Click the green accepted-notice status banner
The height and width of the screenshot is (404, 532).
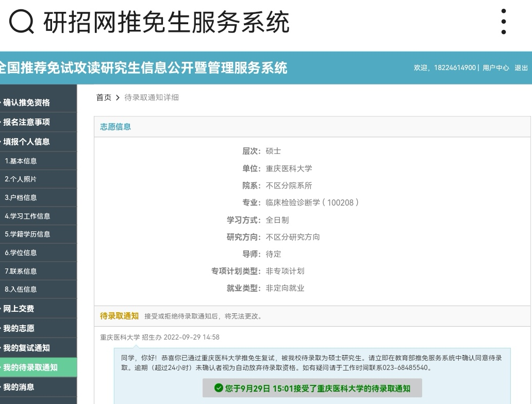tap(312, 388)
